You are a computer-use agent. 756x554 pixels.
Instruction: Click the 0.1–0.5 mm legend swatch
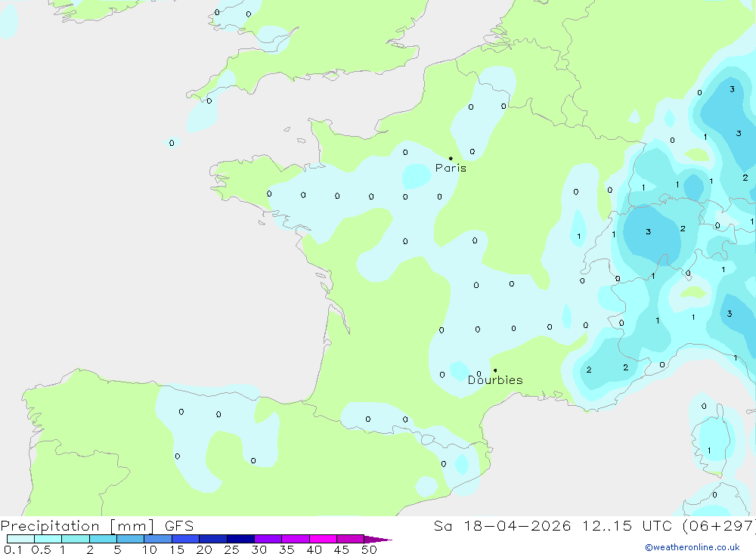pyautogui.click(x=20, y=539)
